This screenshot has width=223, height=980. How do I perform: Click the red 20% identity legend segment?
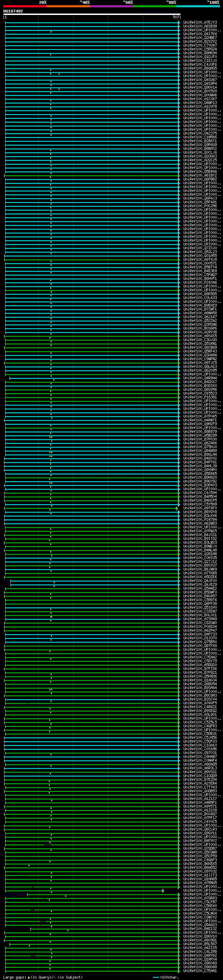coord(25,6)
